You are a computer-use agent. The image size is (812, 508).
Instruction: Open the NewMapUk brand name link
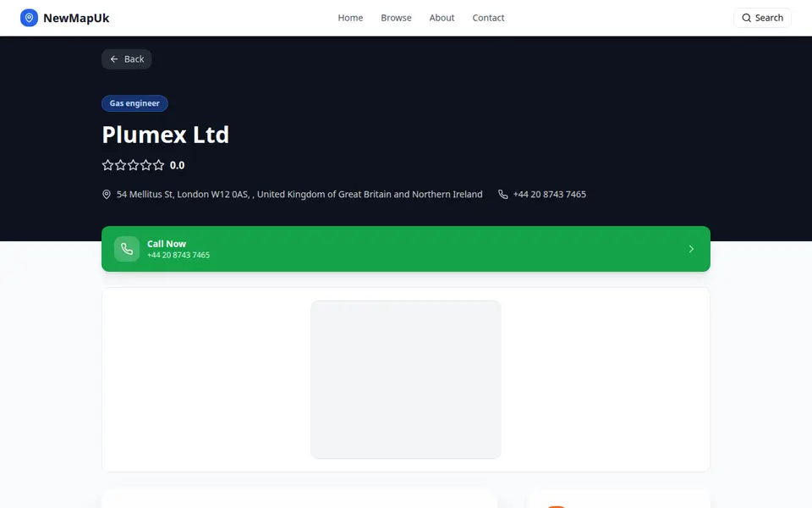tap(76, 18)
